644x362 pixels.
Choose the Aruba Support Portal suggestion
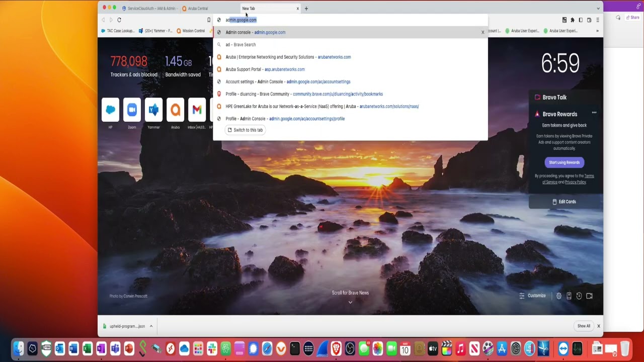click(x=350, y=69)
